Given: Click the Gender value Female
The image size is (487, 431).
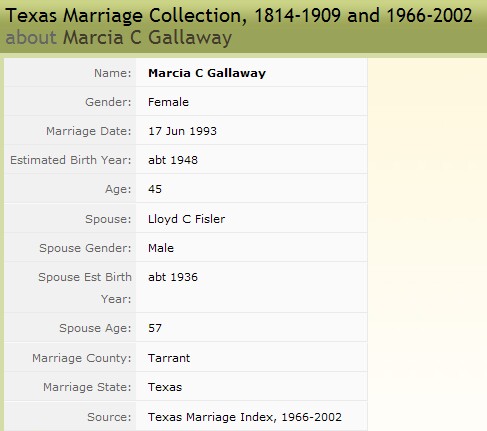Looking at the screenshot, I should 168,102.
